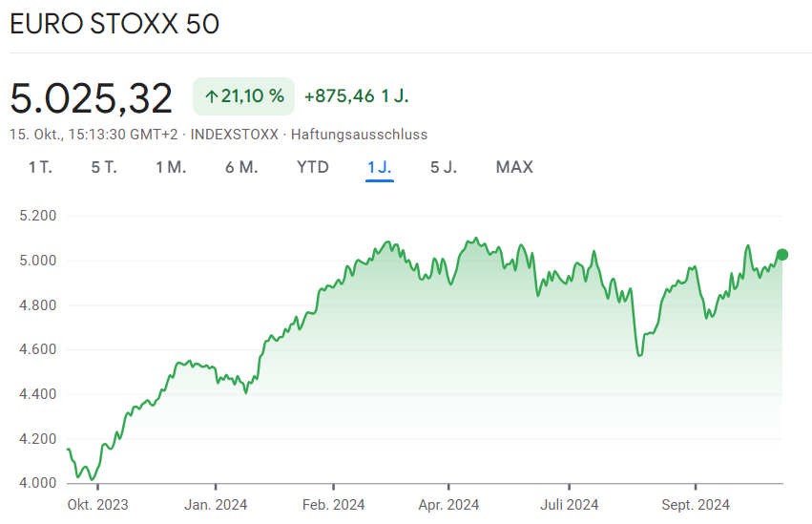
Task: Click the 21,10 % change badge
Action: (x=244, y=96)
